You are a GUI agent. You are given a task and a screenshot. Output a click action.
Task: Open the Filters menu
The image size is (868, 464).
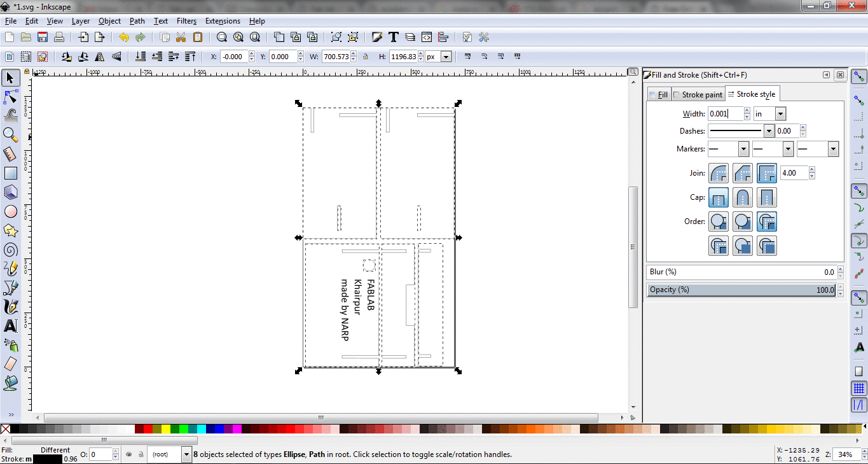point(186,21)
